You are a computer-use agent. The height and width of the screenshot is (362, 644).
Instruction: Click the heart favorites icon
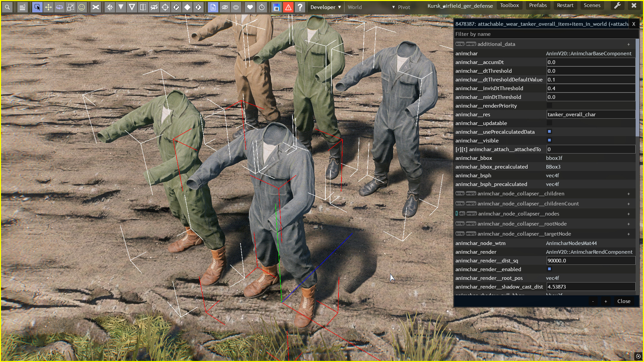[x=250, y=7]
